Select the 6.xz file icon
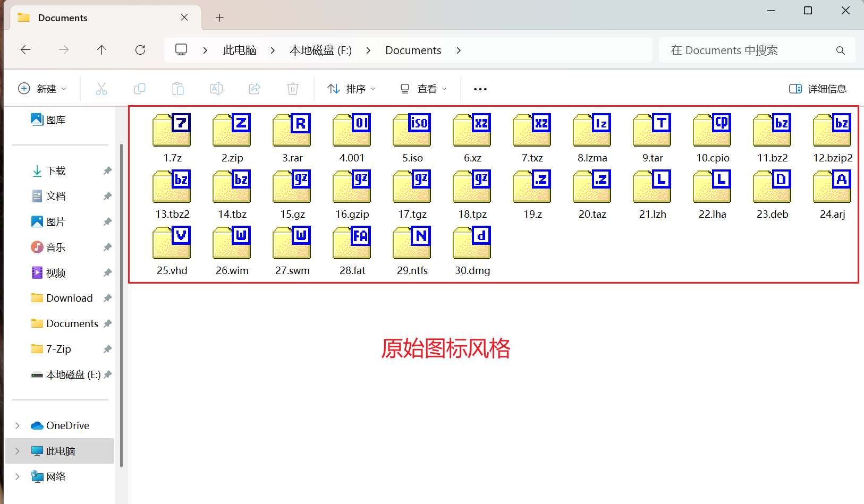The image size is (864, 504). pyautogui.click(x=472, y=130)
